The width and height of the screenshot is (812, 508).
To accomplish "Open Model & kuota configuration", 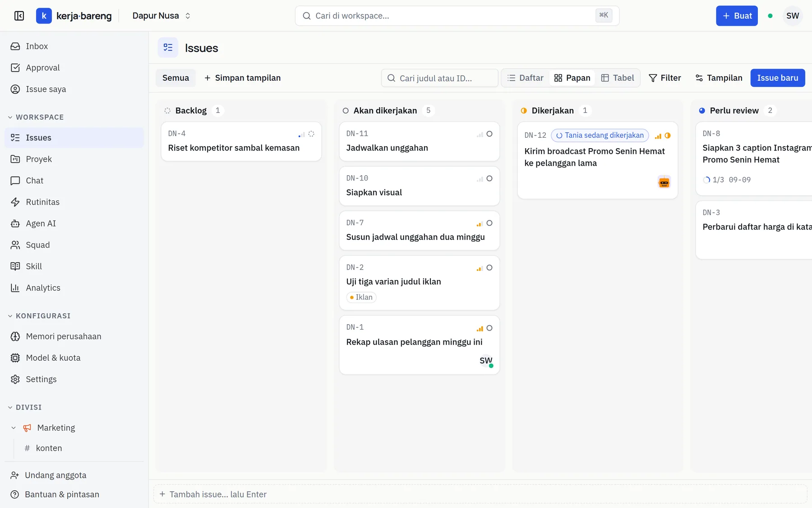I will click(74, 358).
